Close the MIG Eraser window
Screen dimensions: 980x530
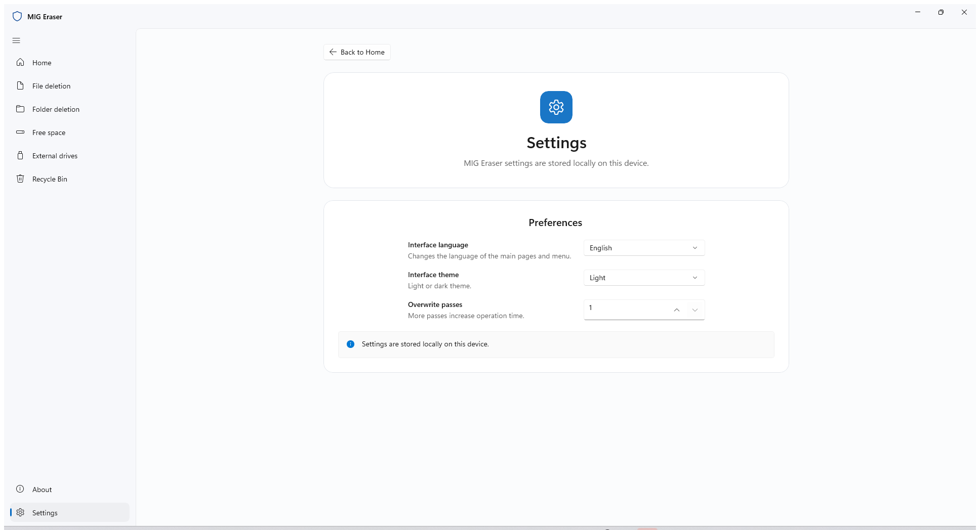964,12
